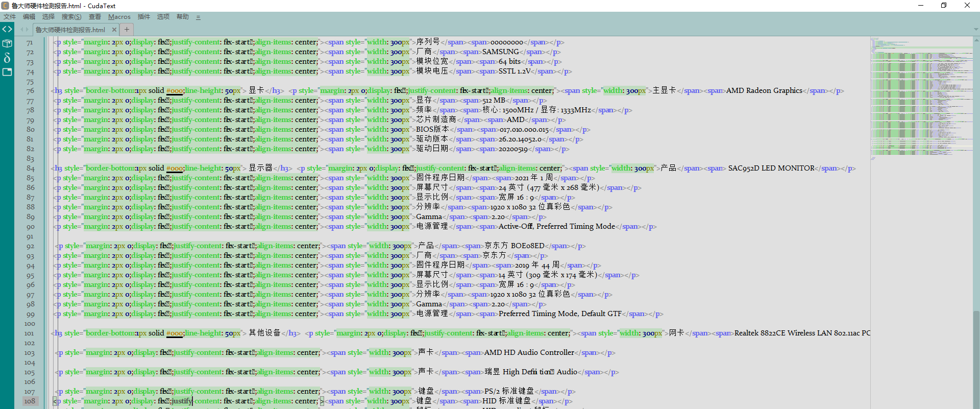Click the text '核心: 1500MHz / 显存: 1333MHz'
Screen dimensions: 980x409
536,110
